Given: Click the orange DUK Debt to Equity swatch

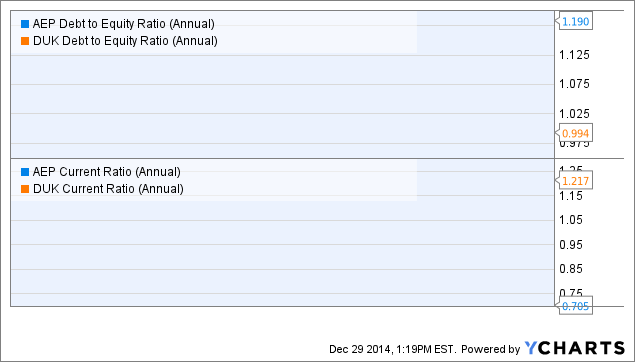Looking at the screenshot, I should [x=25, y=41].
